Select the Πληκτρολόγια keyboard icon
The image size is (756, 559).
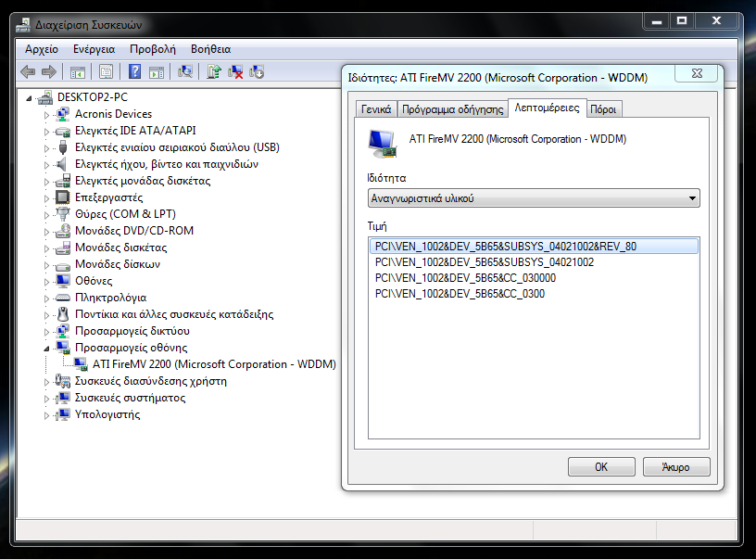tap(63, 298)
